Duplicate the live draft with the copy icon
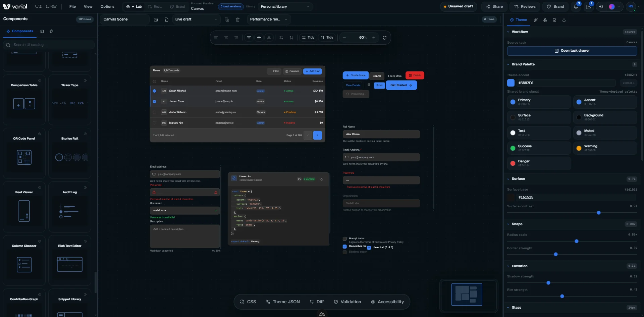The height and width of the screenshot is (317, 644). [227, 19]
